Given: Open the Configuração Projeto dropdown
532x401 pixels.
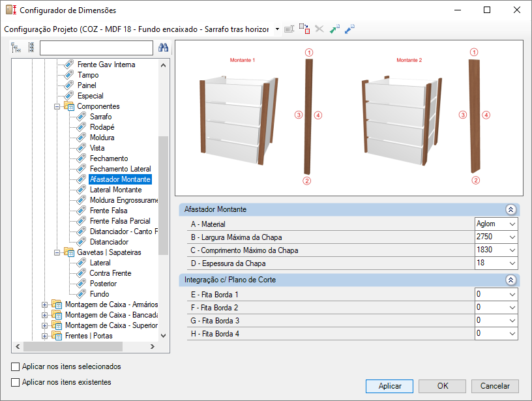Looking at the screenshot, I should [277, 29].
